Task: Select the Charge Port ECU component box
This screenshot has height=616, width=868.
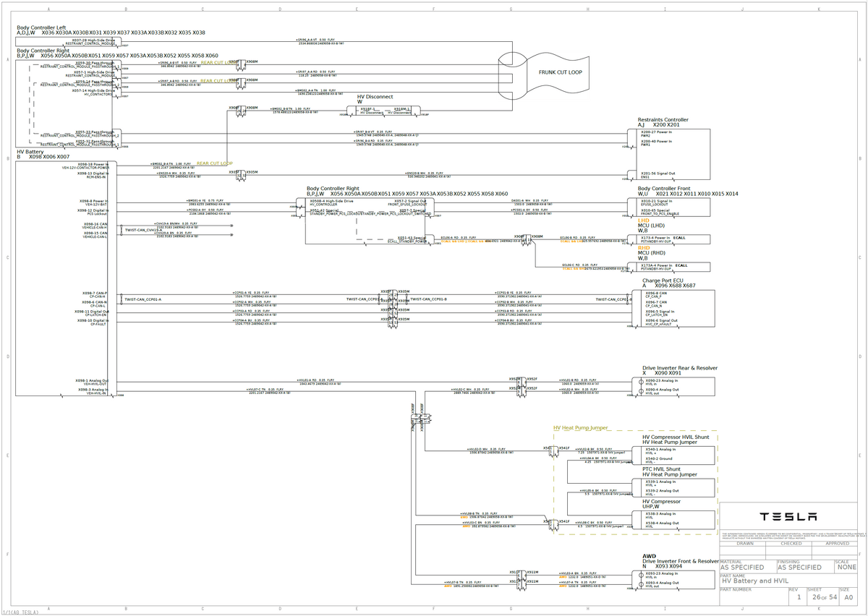Action: [x=673, y=309]
